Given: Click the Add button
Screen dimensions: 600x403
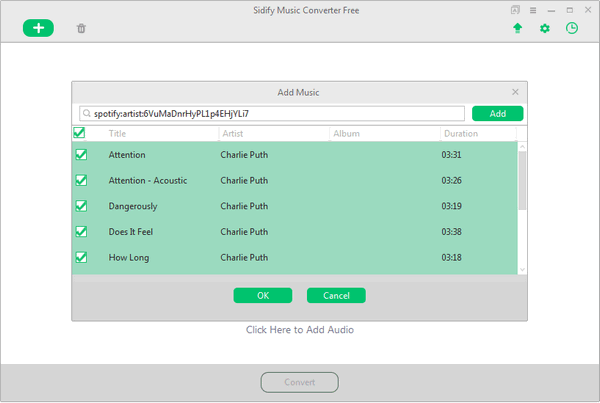Looking at the screenshot, I should [x=497, y=113].
